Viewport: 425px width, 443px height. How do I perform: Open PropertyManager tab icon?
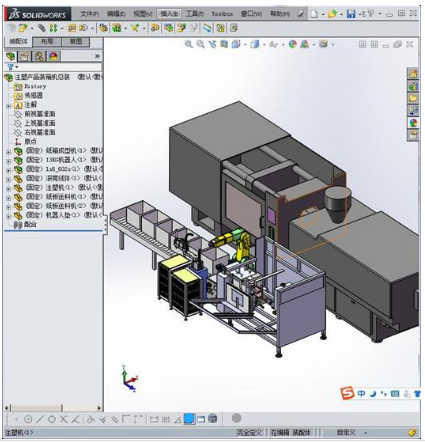pyautogui.click(x=24, y=57)
